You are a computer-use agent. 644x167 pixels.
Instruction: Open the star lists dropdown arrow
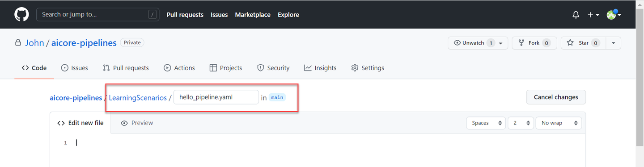[614, 43]
